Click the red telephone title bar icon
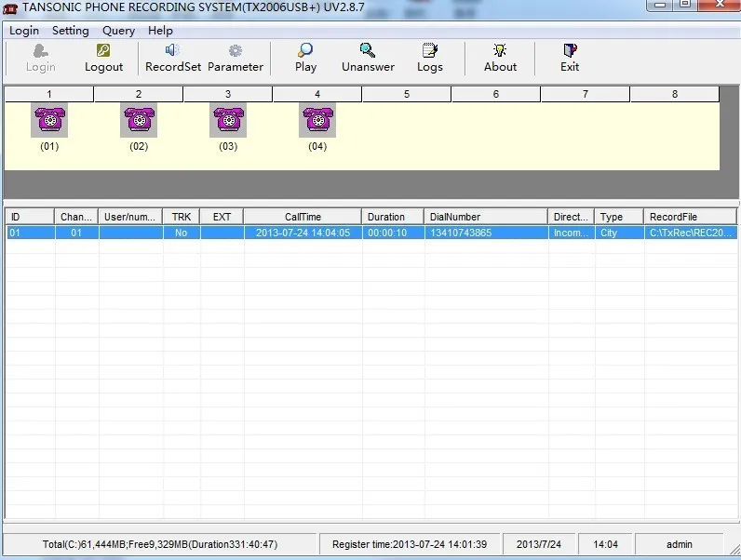Screen dimensions: 741x560 click(10, 8)
